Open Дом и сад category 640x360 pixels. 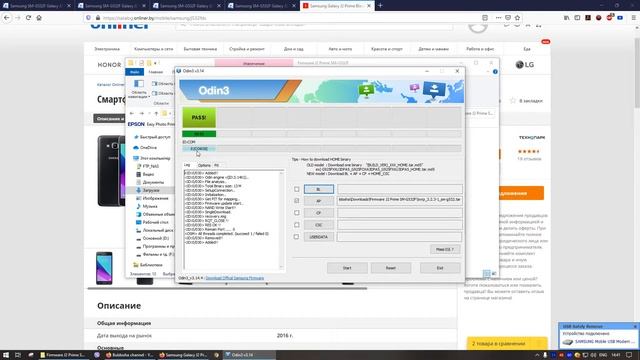pos(293,49)
